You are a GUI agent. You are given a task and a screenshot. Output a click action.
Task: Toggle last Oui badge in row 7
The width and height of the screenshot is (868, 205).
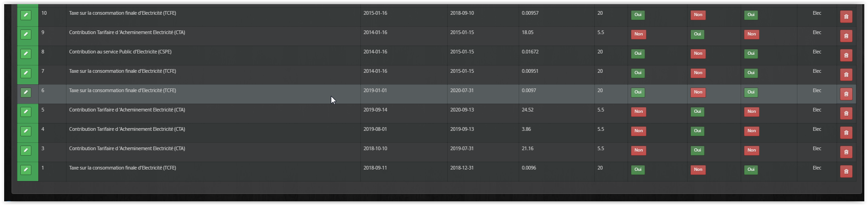click(x=751, y=73)
